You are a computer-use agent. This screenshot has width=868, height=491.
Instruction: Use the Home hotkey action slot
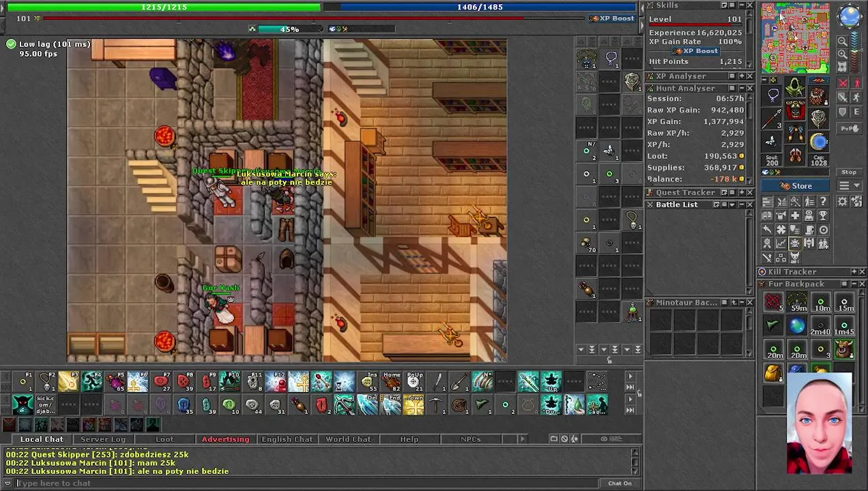(391, 381)
